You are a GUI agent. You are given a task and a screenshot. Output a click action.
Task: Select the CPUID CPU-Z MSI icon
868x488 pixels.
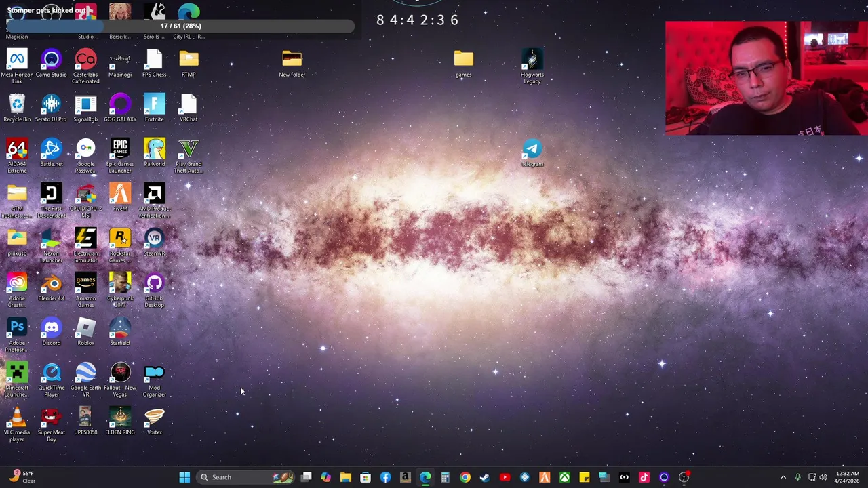click(85, 201)
